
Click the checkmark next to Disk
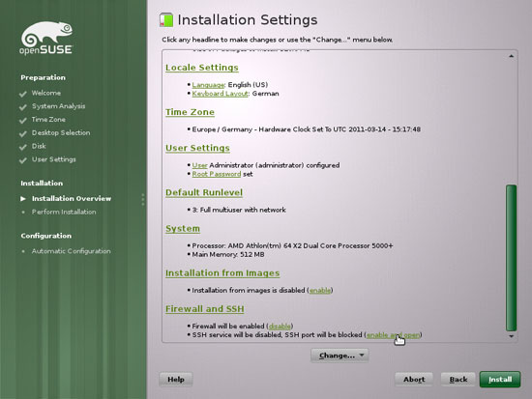[23, 147]
